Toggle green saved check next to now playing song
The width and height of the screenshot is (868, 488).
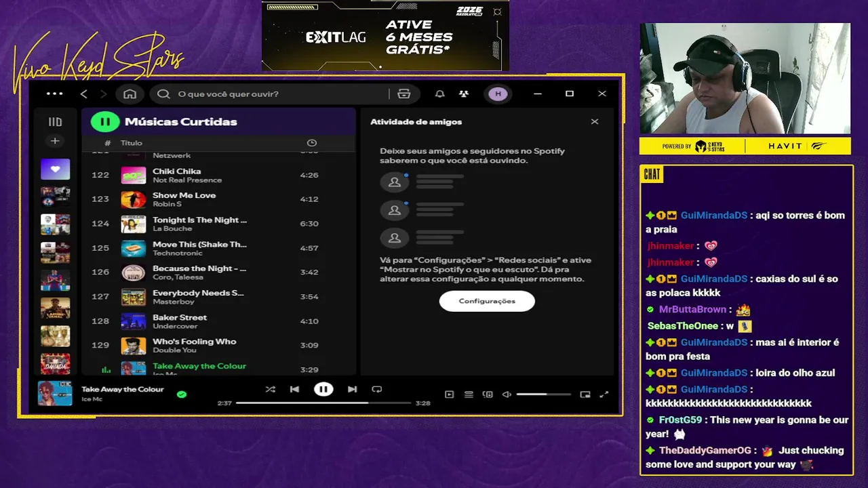point(182,394)
